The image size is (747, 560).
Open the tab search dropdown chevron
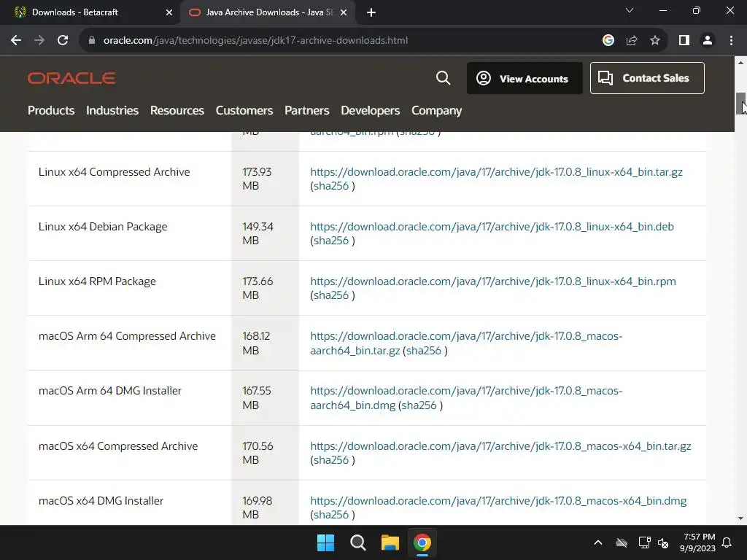click(x=630, y=10)
